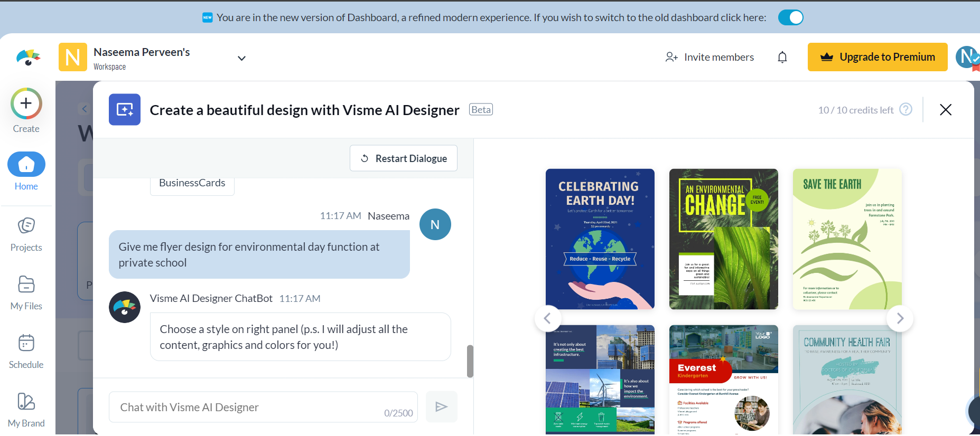
Task: Close the AI Designer dialog
Action: tap(946, 109)
